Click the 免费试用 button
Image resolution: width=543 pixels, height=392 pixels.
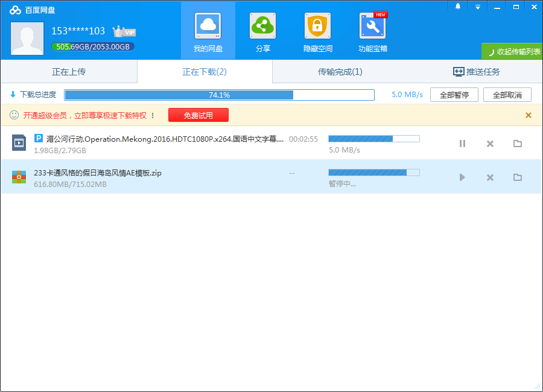pyautogui.click(x=198, y=115)
